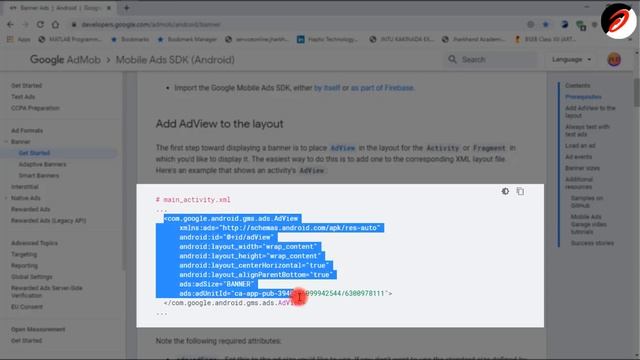Open Global Settings in sidebar
Screen dimensions: 640x360
tap(31, 277)
